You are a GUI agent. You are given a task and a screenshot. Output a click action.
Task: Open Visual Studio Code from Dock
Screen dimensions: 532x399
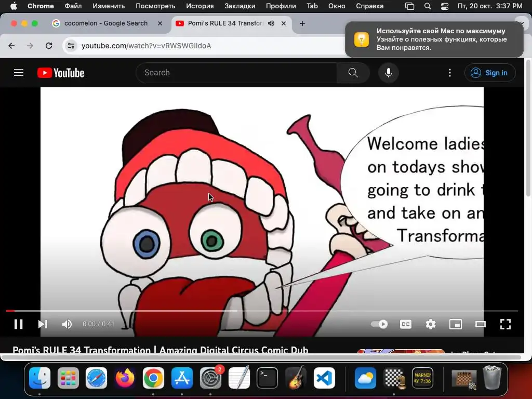pyautogui.click(x=324, y=378)
